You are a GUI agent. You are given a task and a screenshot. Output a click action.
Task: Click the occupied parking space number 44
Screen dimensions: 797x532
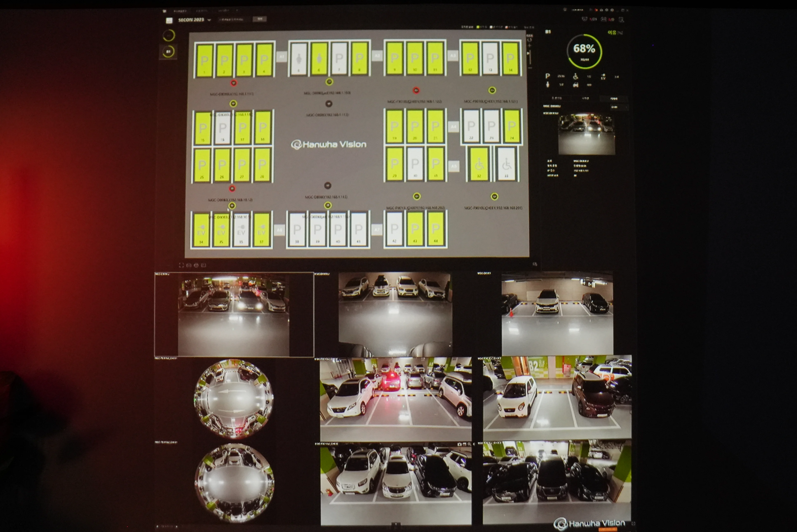click(436, 229)
